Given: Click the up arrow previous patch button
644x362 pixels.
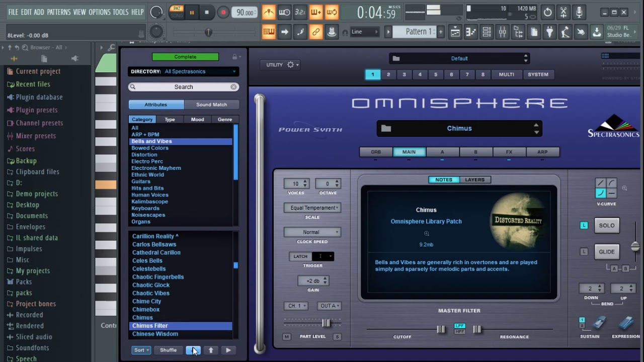Looking at the screenshot, I should point(211,350).
